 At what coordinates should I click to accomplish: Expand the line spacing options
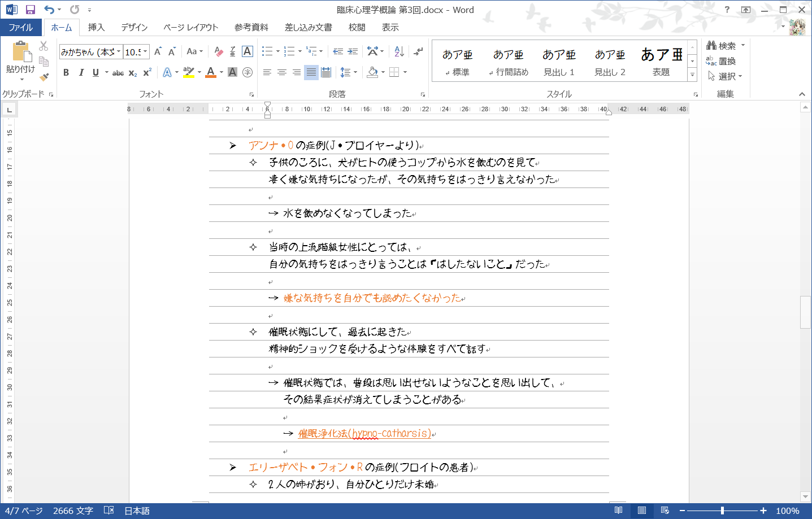point(355,72)
